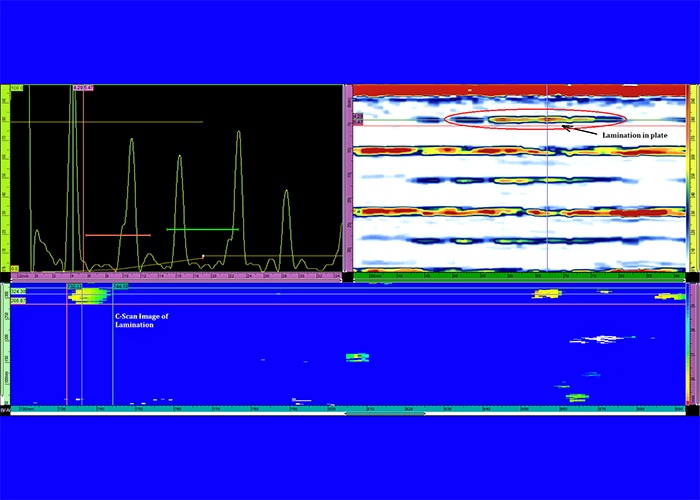
Task: Click the 744.50 cursor label in the C-scan
Action: (x=121, y=286)
